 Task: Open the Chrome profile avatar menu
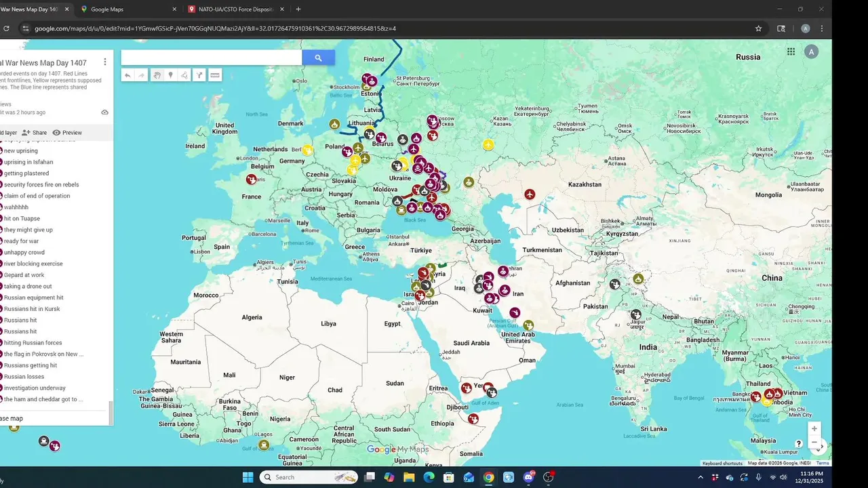[805, 28]
